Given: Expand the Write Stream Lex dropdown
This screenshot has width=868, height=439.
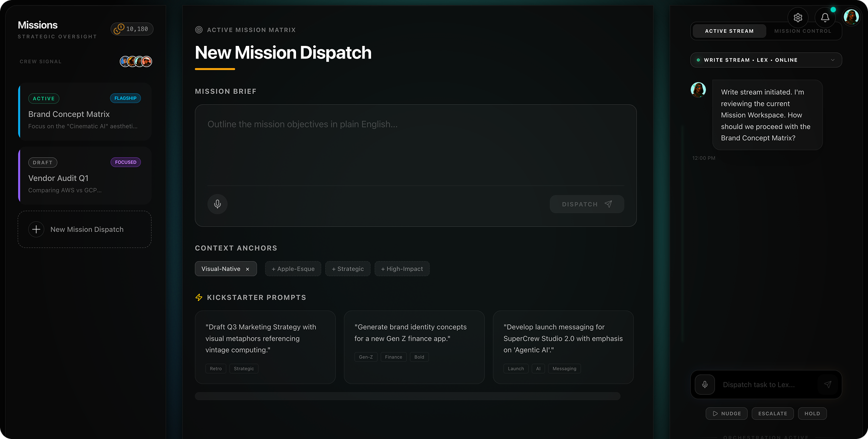Looking at the screenshot, I should pos(766,60).
